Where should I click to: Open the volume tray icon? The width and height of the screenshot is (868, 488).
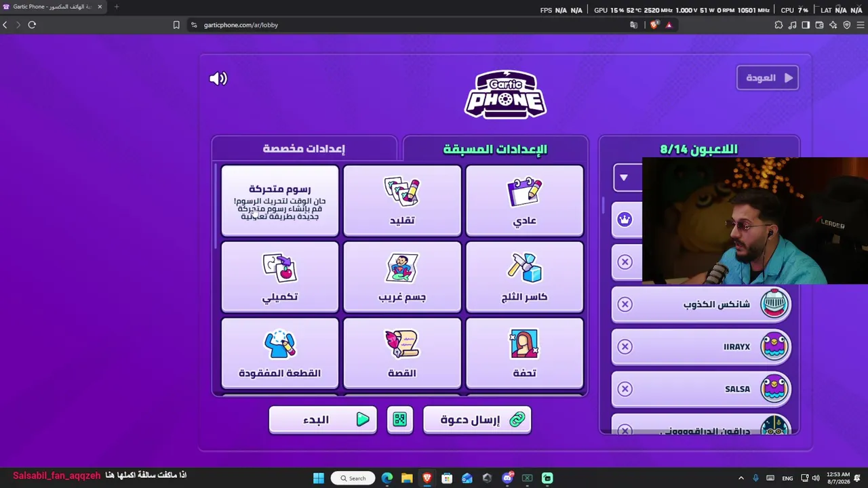click(x=816, y=478)
